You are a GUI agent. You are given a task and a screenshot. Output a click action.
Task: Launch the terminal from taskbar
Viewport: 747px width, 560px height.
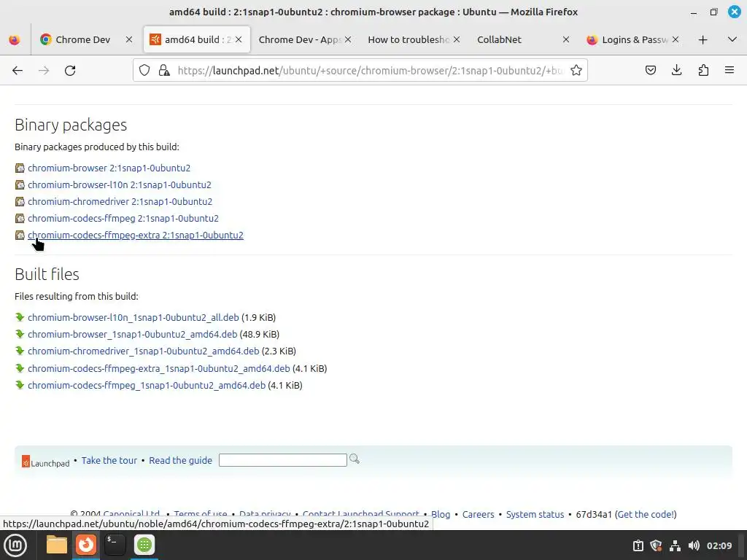pyautogui.click(x=115, y=545)
